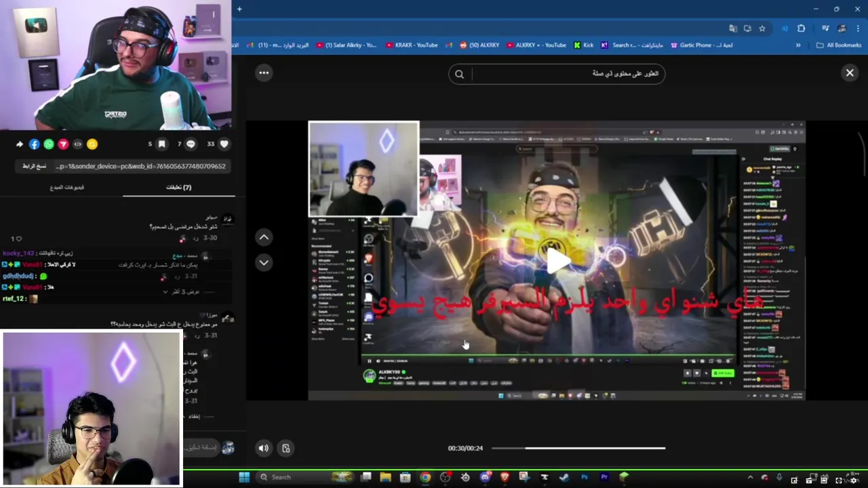Click the mini-player icon beside volume
The height and width of the screenshot is (488, 868).
pos(286,448)
